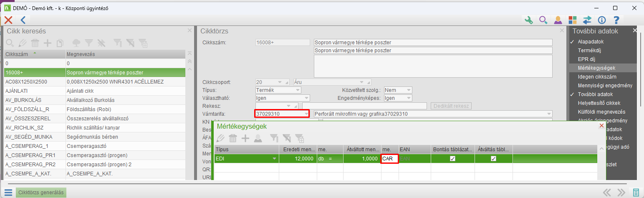Viewport: 644px width, 198px height.
Task: Click trash delete icon in Cikk keresés toolbar
Action: [x=35, y=43]
